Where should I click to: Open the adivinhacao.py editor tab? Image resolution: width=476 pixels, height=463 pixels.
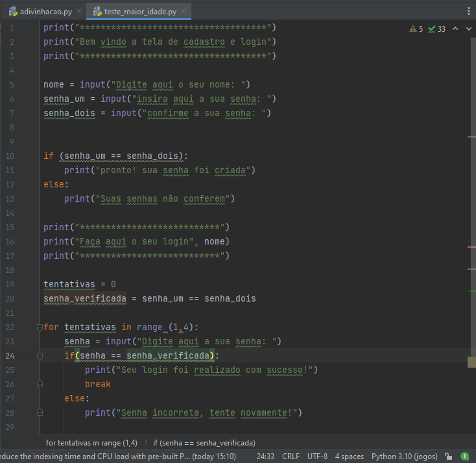[x=42, y=12]
